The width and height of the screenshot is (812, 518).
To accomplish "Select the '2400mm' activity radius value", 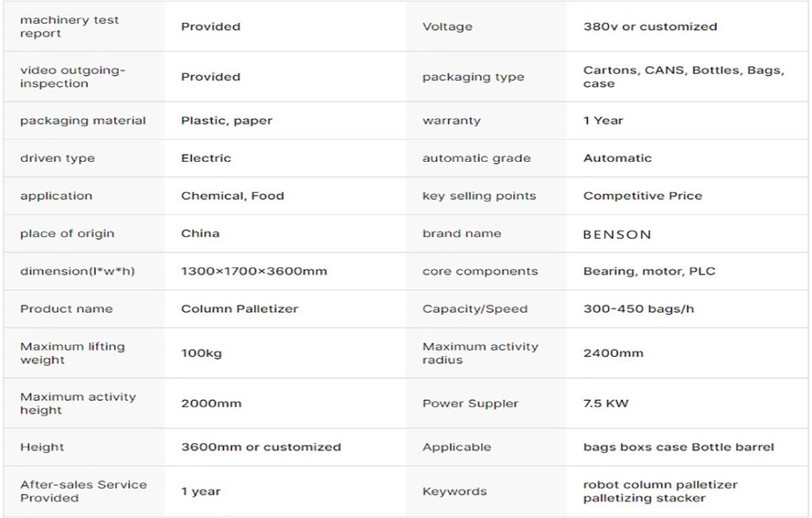I will coord(613,353).
